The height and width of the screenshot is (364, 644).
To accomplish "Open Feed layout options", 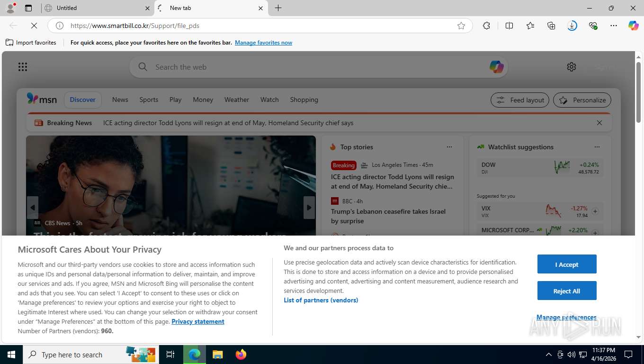I will coord(520,100).
